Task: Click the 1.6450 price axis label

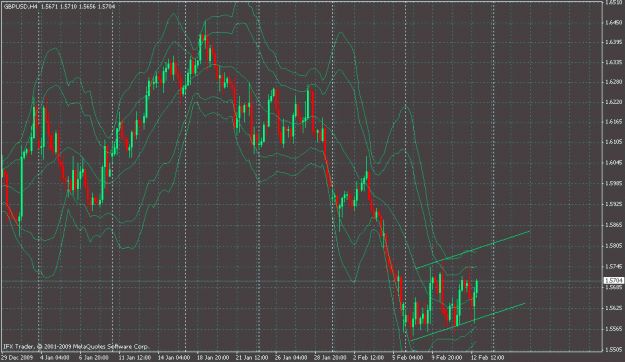Action: (x=614, y=23)
